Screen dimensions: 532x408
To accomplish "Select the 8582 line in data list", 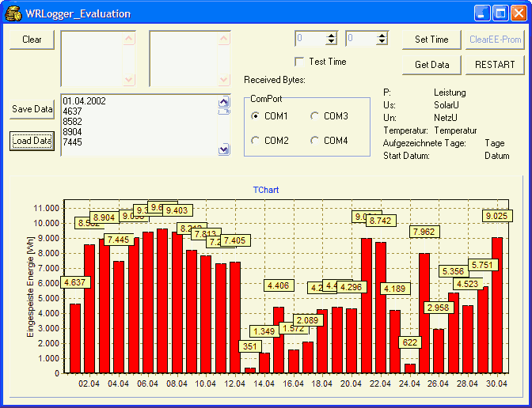I will coord(72,122).
